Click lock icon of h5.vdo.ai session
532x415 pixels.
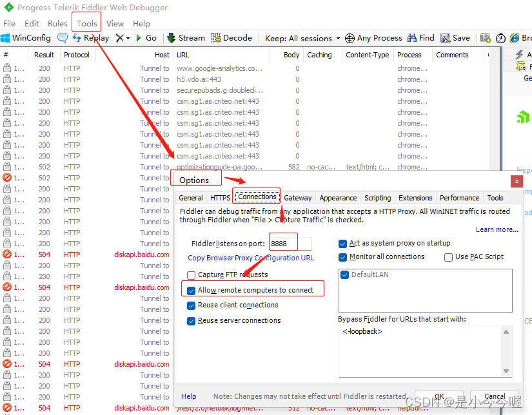(x=7, y=79)
